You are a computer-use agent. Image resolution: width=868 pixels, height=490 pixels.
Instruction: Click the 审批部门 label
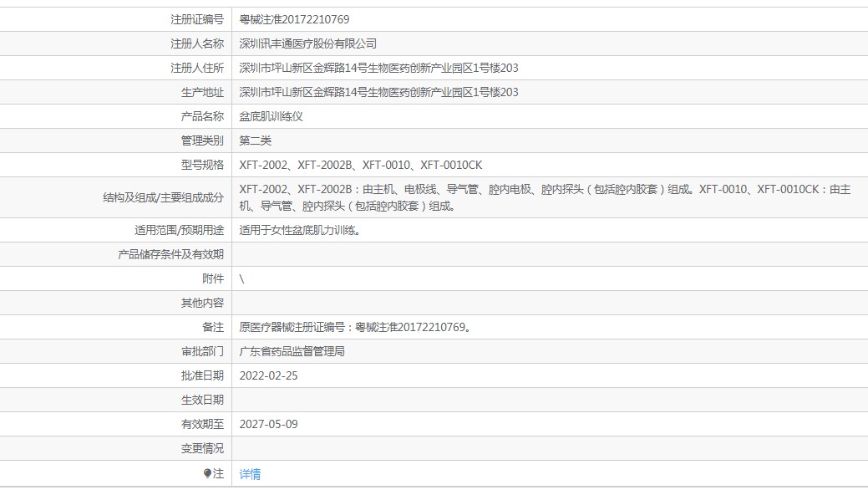[x=203, y=351]
